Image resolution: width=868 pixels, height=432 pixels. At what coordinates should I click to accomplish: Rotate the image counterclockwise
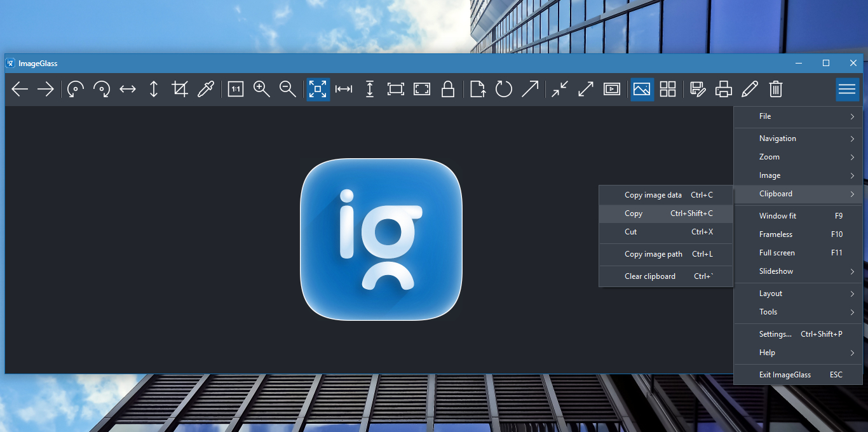[x=76, y=90]
